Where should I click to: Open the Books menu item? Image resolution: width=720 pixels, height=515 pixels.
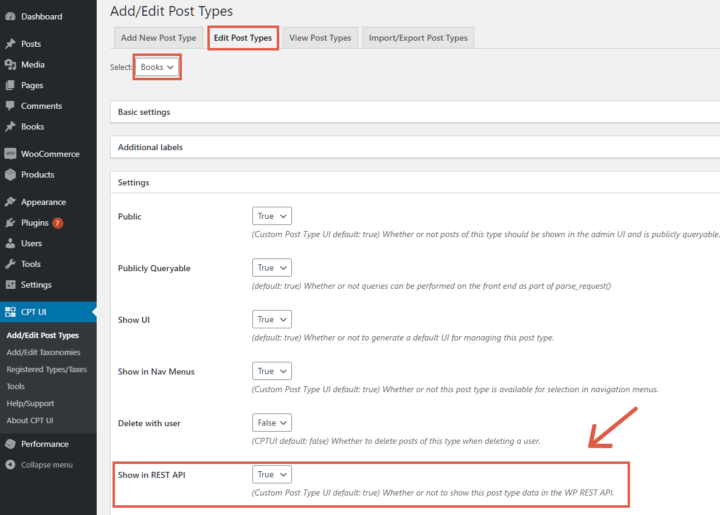(48, 127)
